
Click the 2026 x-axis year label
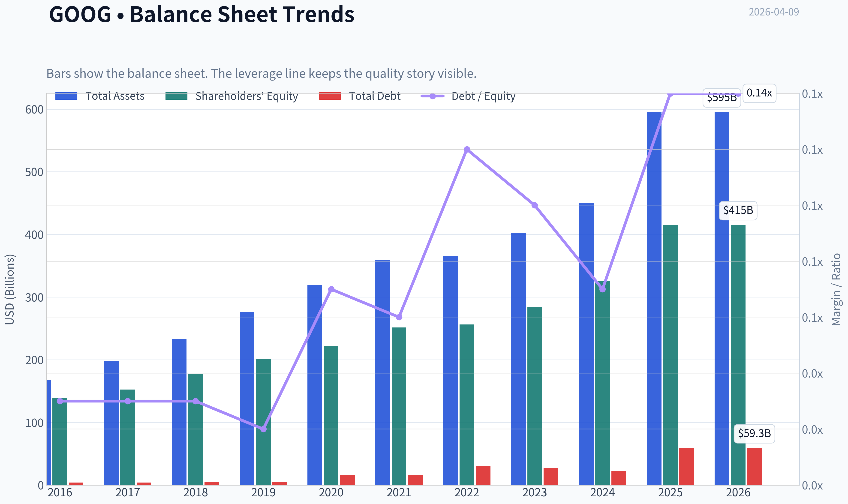[738, 493]
